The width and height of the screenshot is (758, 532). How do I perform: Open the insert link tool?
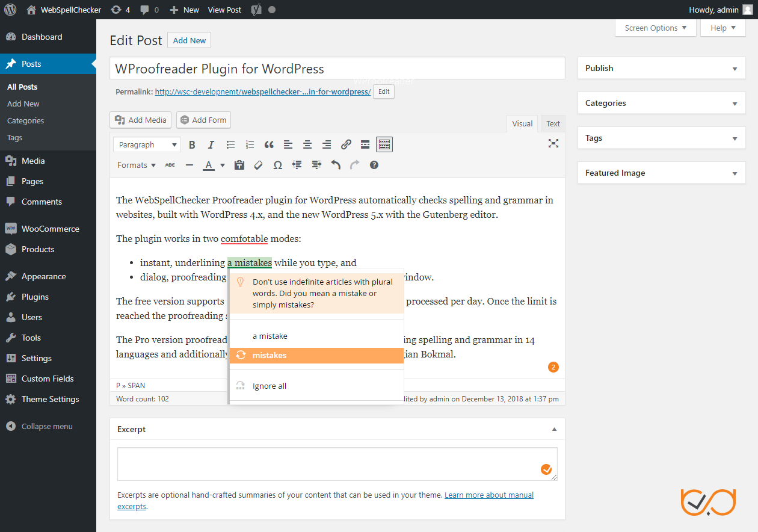[x=346, y=144]
